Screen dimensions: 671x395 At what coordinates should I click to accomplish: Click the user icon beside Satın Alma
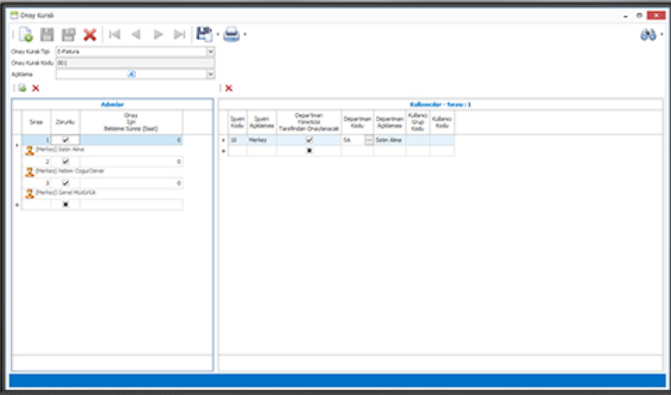click(x=30, y=150)
